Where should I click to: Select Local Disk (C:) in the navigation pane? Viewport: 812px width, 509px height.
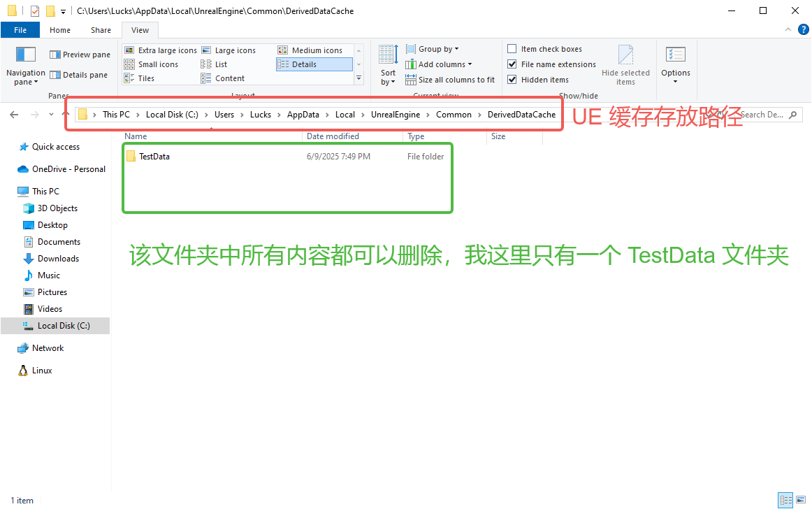click(55, 326)
